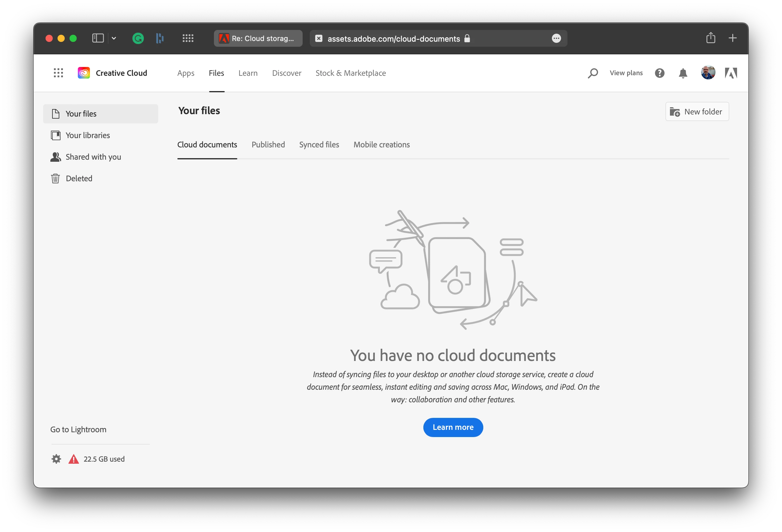The width and height of the screenshot is (782, 532).
Task: Open the Adobe app switcher grid icon
Action: tap(58, 73)
